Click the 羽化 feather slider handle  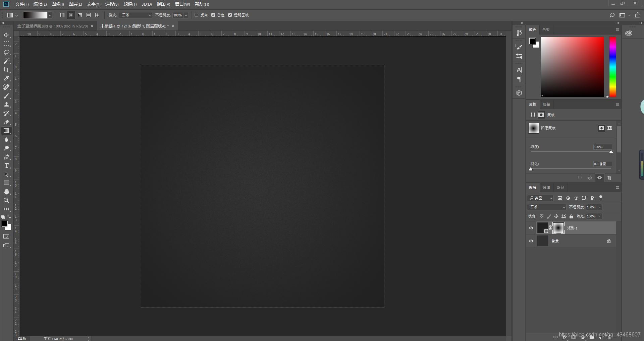click(531, 169)
